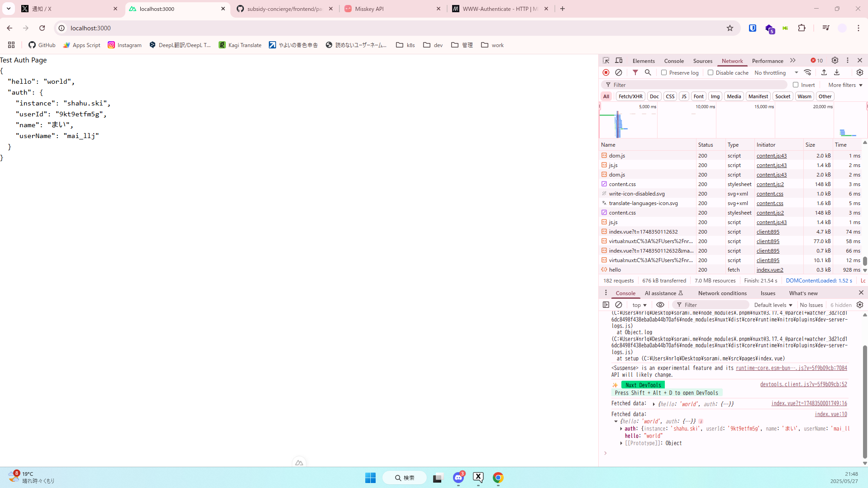Screen dimensions: 868x488
Task: Open DevTools customize three-dot menu
Action: (x=848, y=61)
